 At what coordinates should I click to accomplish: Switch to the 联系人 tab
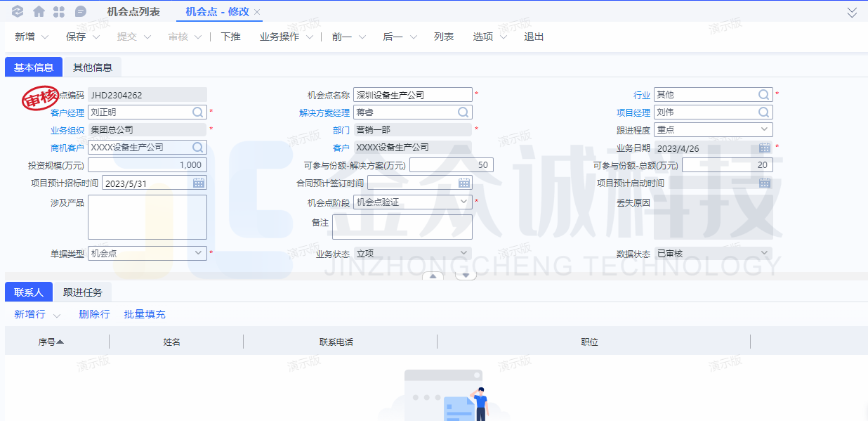pyautogui.click(x=29, y=292)
